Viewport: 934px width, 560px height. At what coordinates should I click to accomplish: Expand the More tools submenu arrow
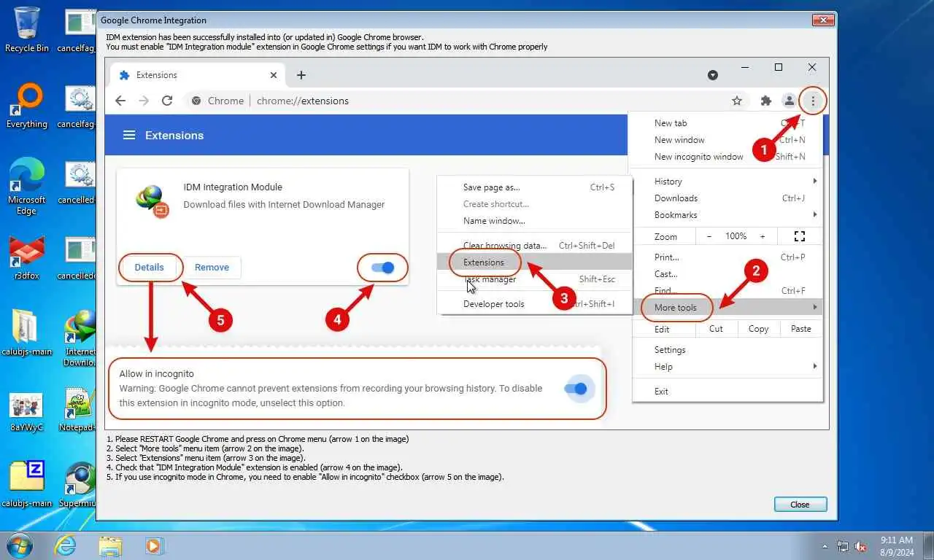click(x=815, y=307)
